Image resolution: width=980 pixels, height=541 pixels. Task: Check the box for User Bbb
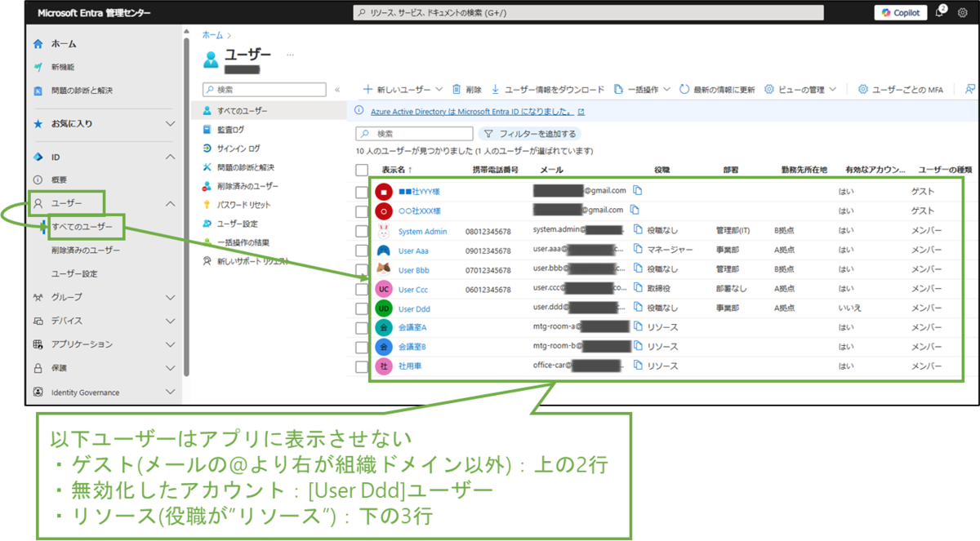click(362, 269)
